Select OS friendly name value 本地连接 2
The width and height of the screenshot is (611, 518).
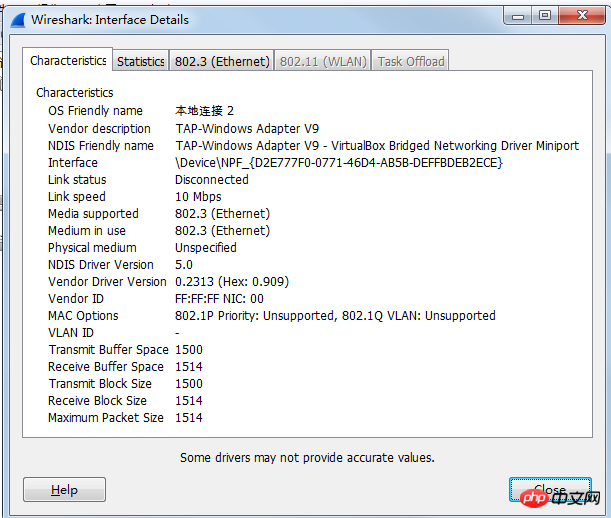204,111
